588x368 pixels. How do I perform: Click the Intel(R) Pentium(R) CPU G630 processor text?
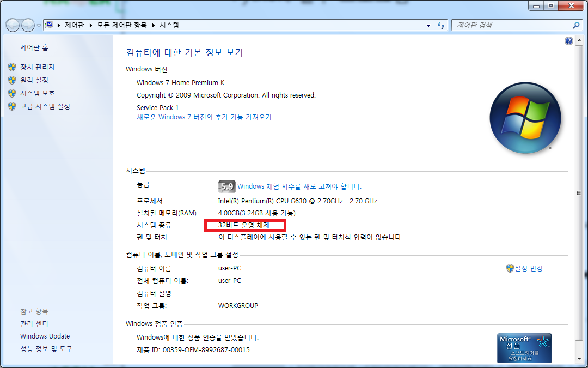[298, 201]
